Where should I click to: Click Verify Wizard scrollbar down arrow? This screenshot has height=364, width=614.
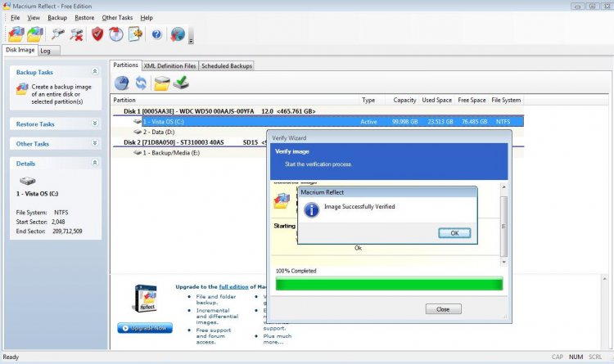click(504, 262)
